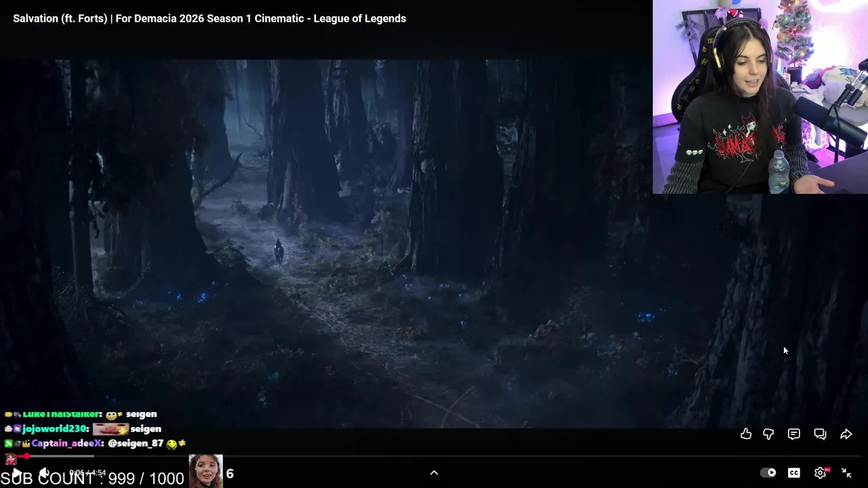Click the SUB COUNT : 999 / 1000 text
Image resolution: width=868 pixels, height=488 pixels.
click(92, 479)
